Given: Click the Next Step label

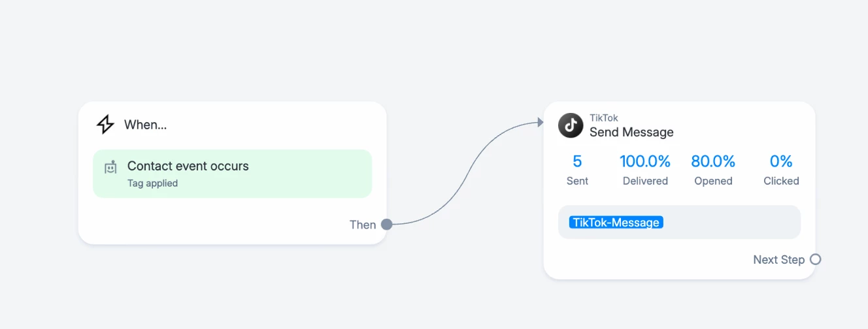Looking at the screenshot, I should 778,260.
